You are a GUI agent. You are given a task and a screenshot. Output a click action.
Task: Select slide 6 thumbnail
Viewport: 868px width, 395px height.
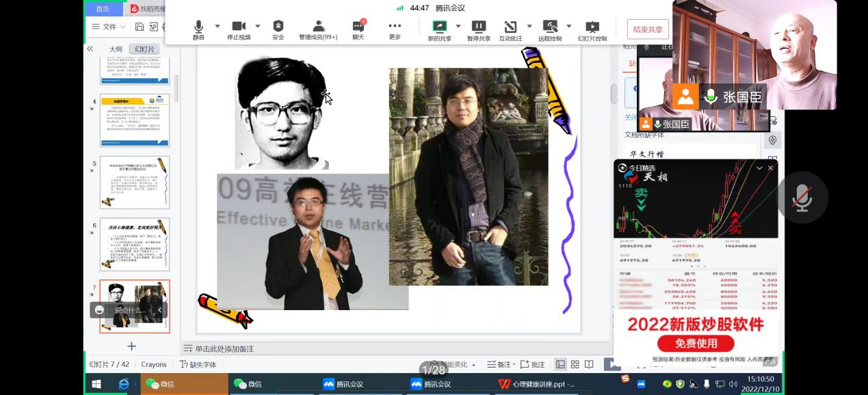[135, 244]
